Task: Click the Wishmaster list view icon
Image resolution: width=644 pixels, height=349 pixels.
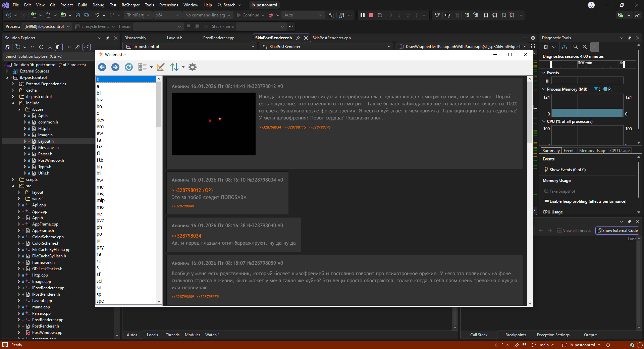Action: (x=143, y=67)
